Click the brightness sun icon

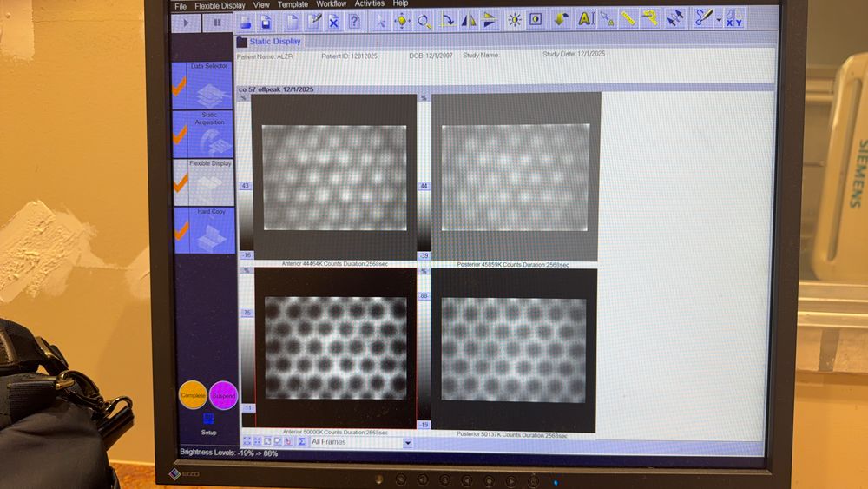(x=515, y=20)
